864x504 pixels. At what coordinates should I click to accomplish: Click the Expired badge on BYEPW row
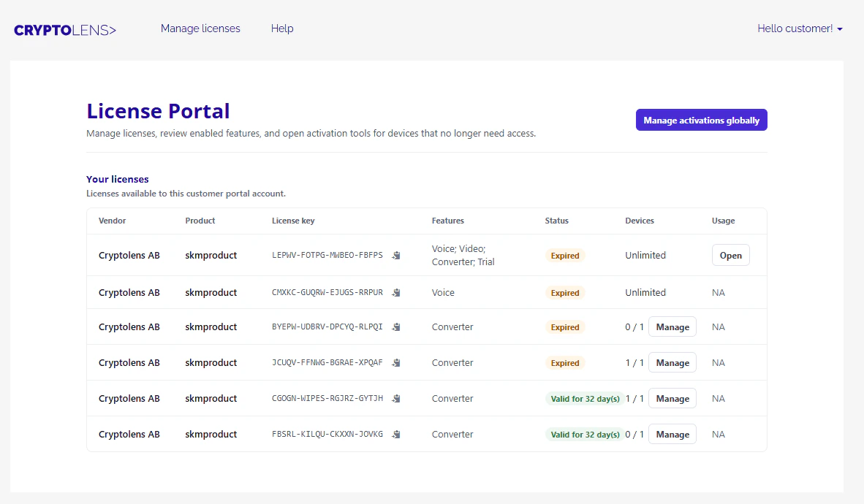565,327
